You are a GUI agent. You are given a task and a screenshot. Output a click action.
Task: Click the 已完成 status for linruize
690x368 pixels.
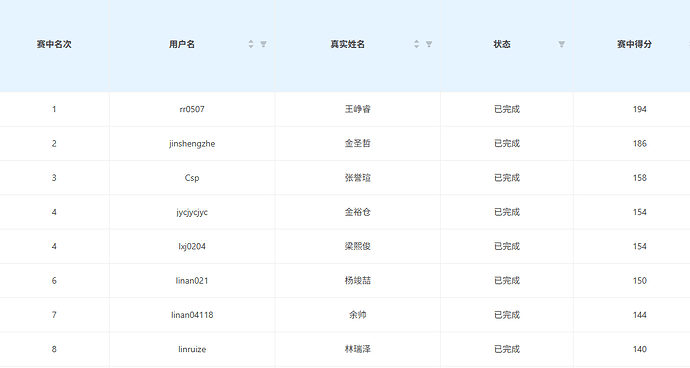507,349
